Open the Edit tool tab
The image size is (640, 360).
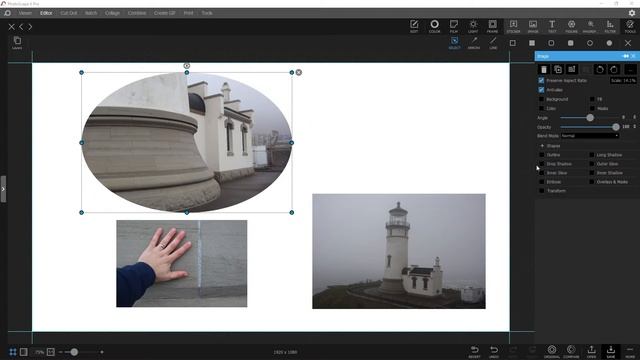coord(414,26)
